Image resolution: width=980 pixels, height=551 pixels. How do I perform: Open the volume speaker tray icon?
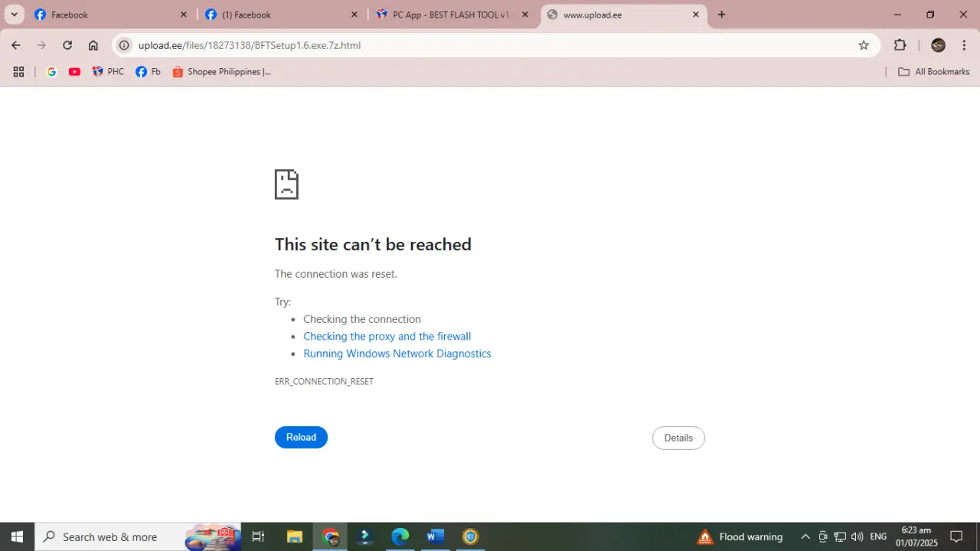point(857,536)
